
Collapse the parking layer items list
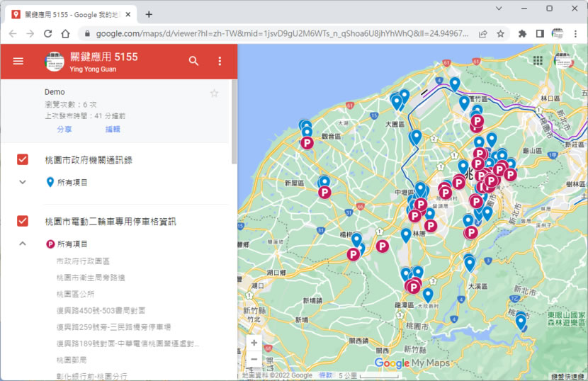(x=23, y=244)
